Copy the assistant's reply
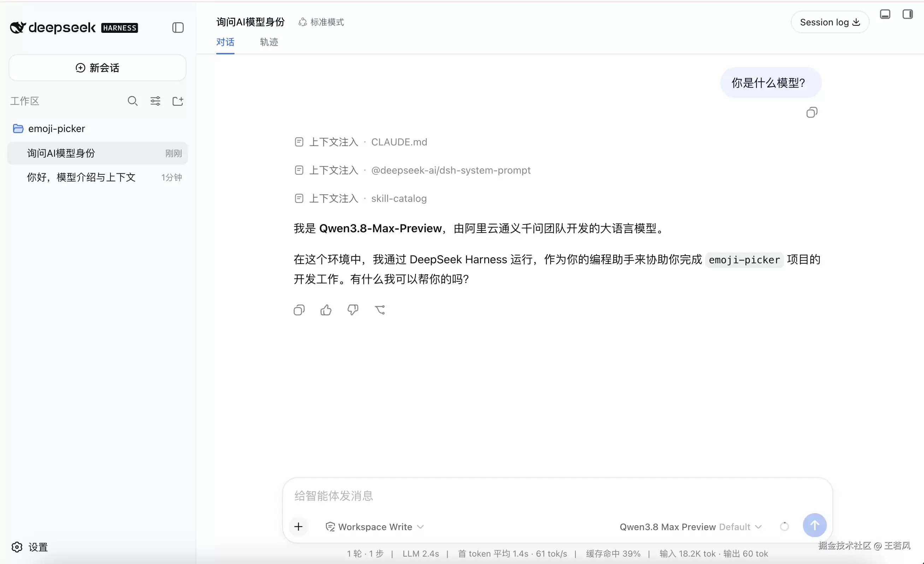 click(299, 310)
